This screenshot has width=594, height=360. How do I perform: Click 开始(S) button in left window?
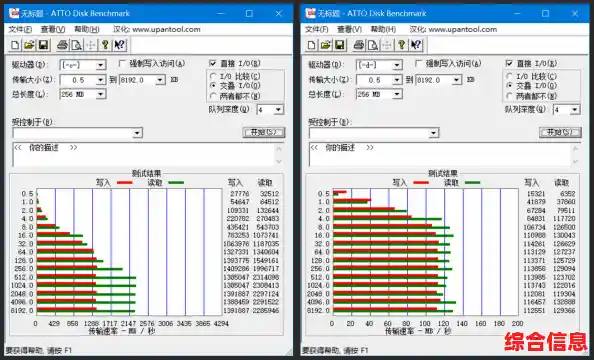[264, 132]
